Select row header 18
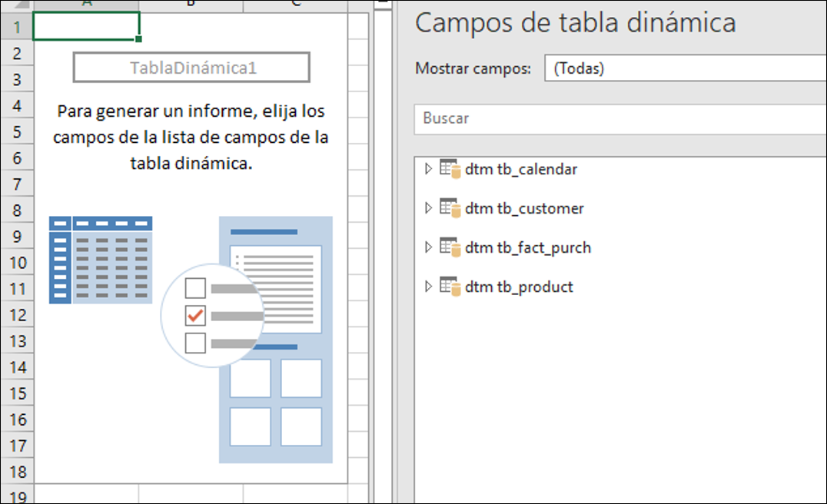Image resolution: width=827 pixels, height=504 pixels. pyautogui.click(x=18, y=471)
